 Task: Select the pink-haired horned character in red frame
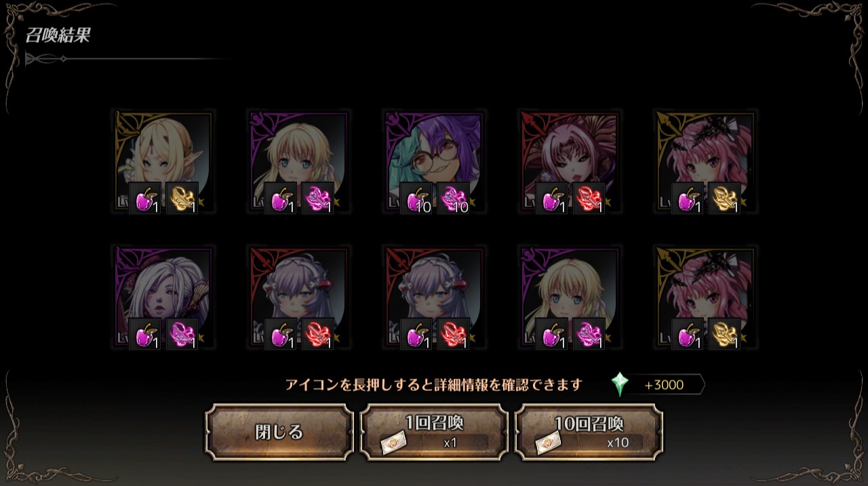tap(570, 162)
